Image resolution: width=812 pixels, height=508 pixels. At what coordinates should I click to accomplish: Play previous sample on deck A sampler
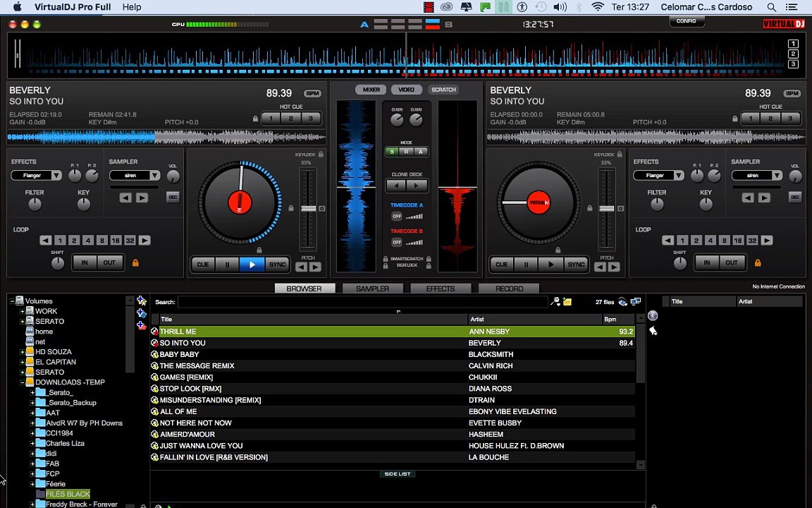click(125, 198)
